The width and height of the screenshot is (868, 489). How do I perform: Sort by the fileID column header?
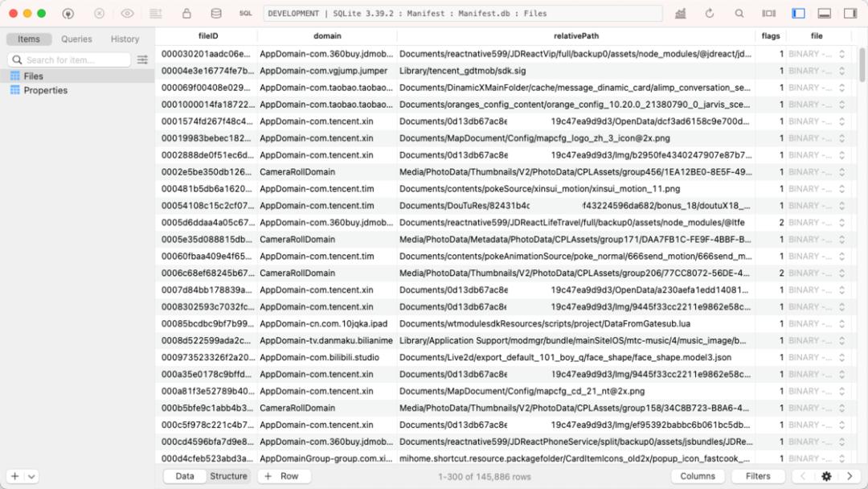[x=208, y=36]
